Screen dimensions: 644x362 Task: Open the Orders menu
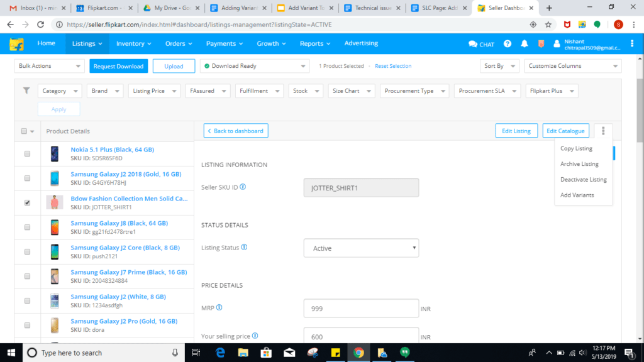179,43
